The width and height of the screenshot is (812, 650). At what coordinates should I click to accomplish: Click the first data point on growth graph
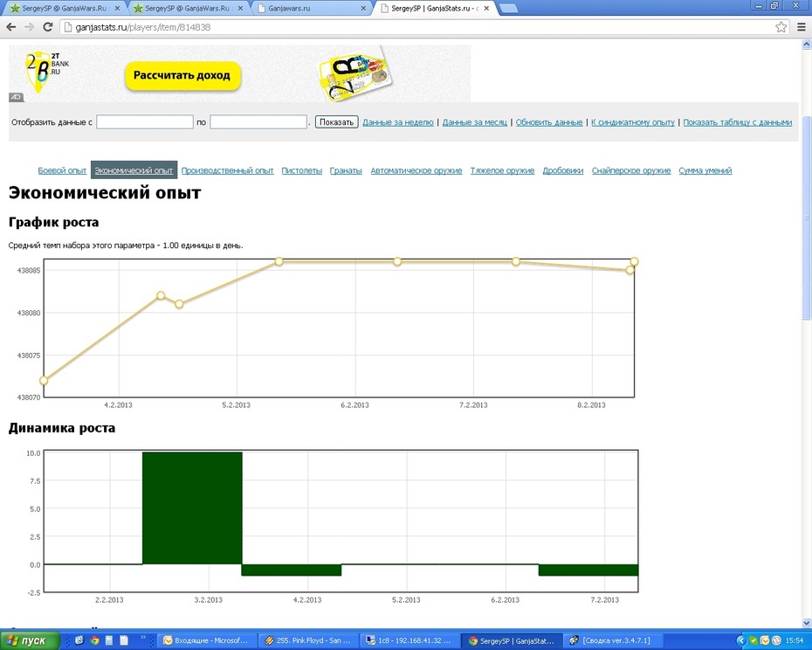tap(44, 380)
